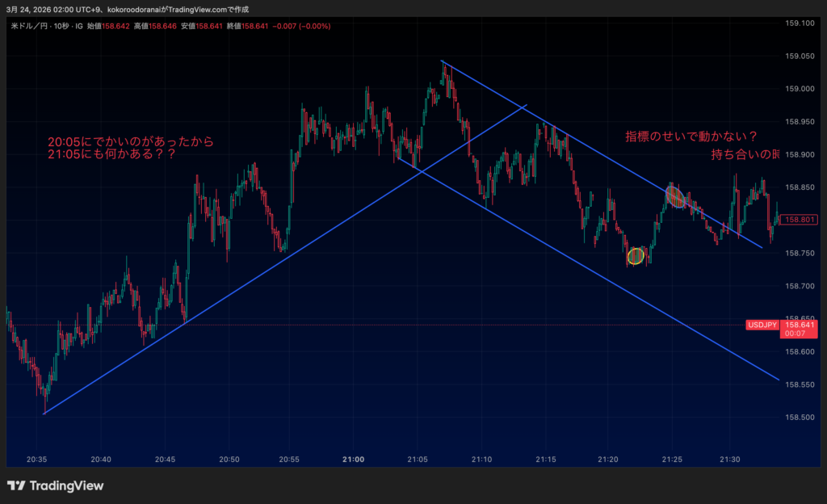
Task: Click the orange ellipse with blue outline
Action: pos(675,197)
